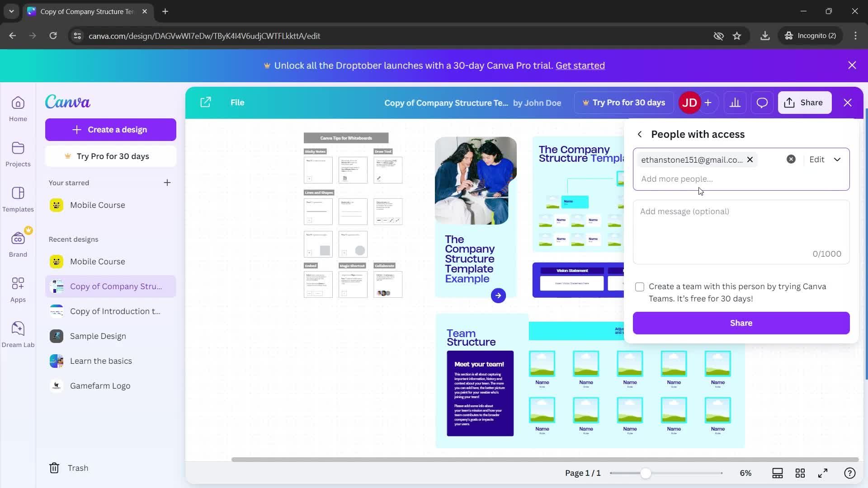Click the purple Share button

pos(741,322)
